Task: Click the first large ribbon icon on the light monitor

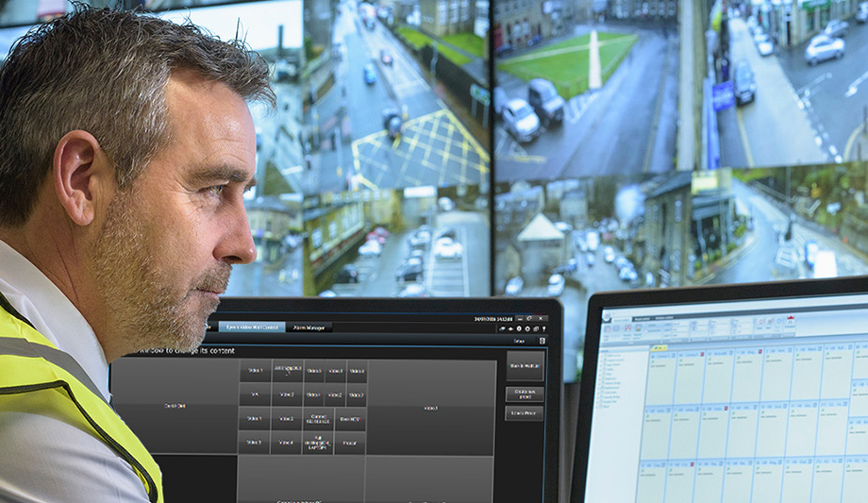Action: tap(608, 329)
